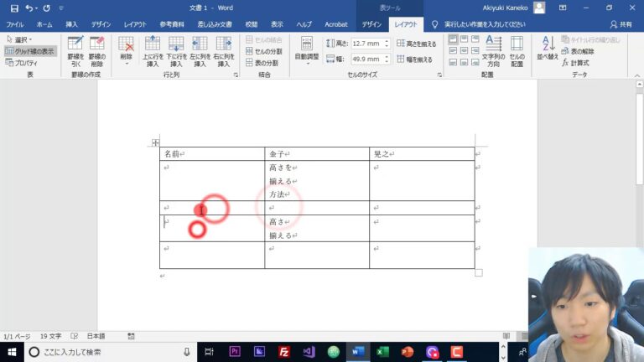Screen dimensions: 644x362
Task: Align cell text middle right
Action: (475, 51)
